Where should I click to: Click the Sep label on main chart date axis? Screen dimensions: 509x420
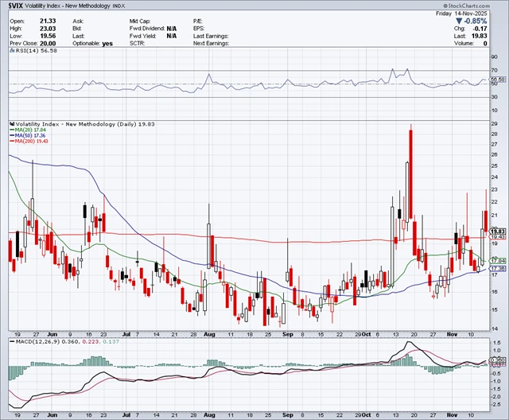click(289, 335)
